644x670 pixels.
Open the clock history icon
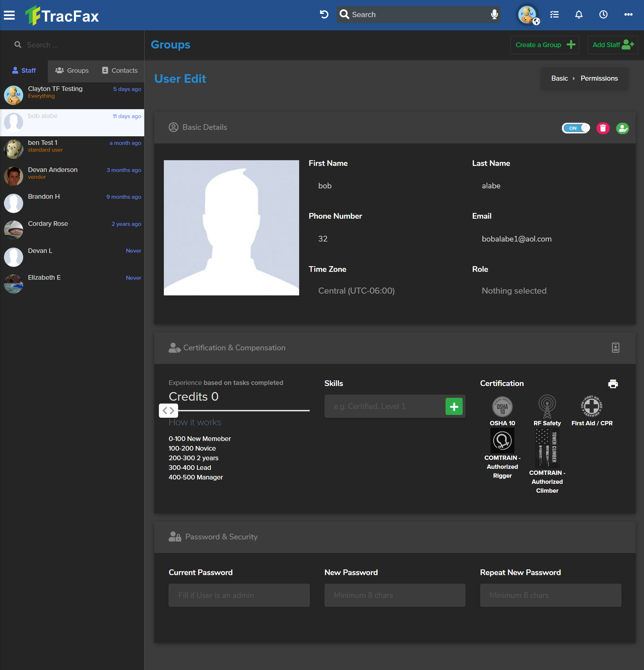604,14
